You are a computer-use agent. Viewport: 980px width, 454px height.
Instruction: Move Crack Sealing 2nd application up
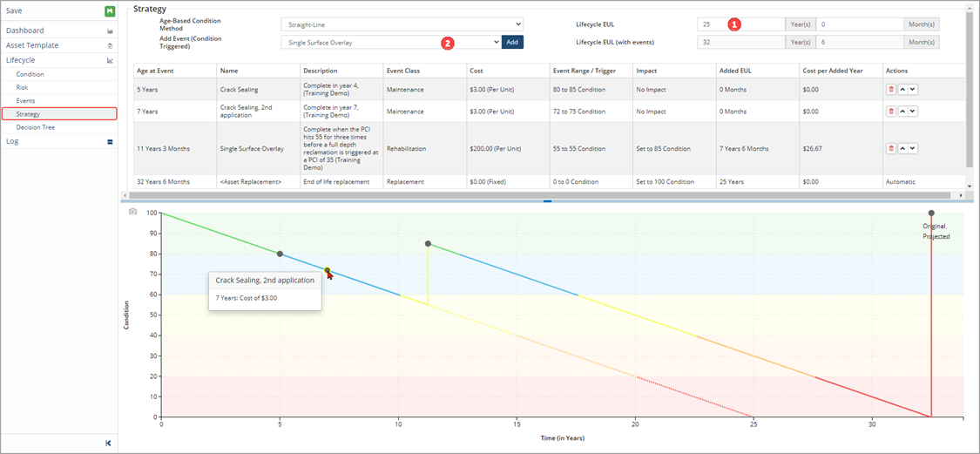click(902, 112)
